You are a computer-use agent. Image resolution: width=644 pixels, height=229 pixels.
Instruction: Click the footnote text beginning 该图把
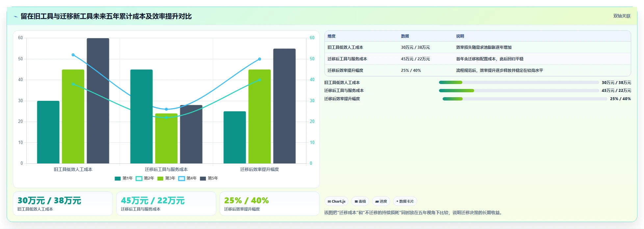[x=414, y=213]
